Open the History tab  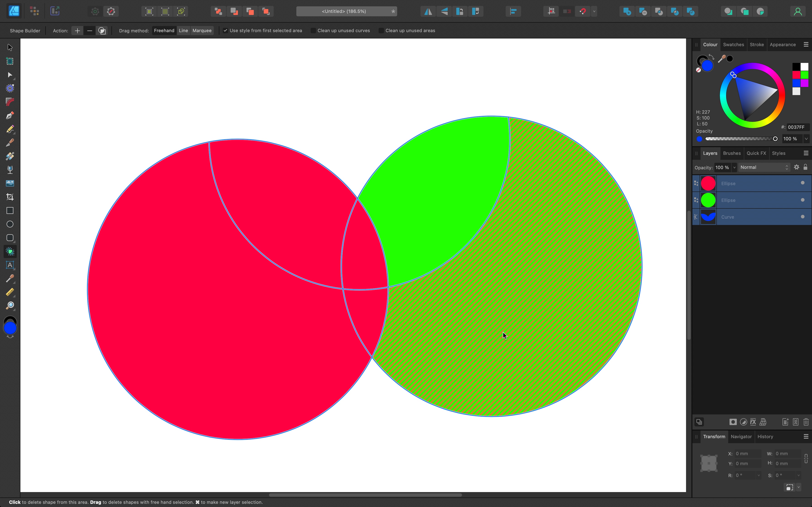[x=765, y=437]
